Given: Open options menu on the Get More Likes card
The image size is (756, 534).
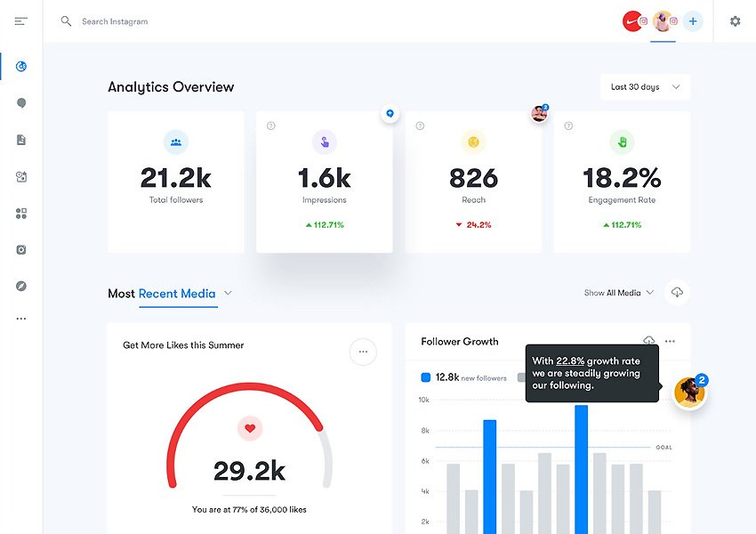Looking at the screenshot, I should pyautogui.click(x=363, y=352).
